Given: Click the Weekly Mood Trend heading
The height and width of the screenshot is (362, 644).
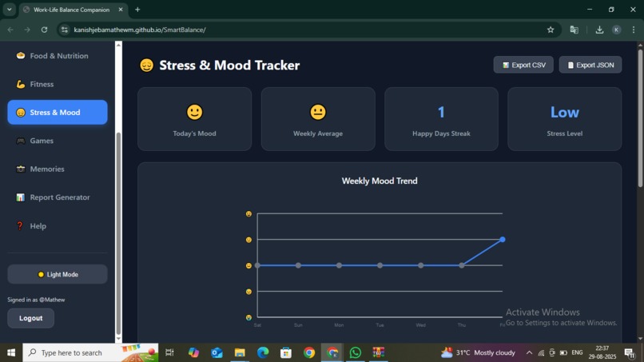Looking at the screenshot, I should click(x=380, y=181).
